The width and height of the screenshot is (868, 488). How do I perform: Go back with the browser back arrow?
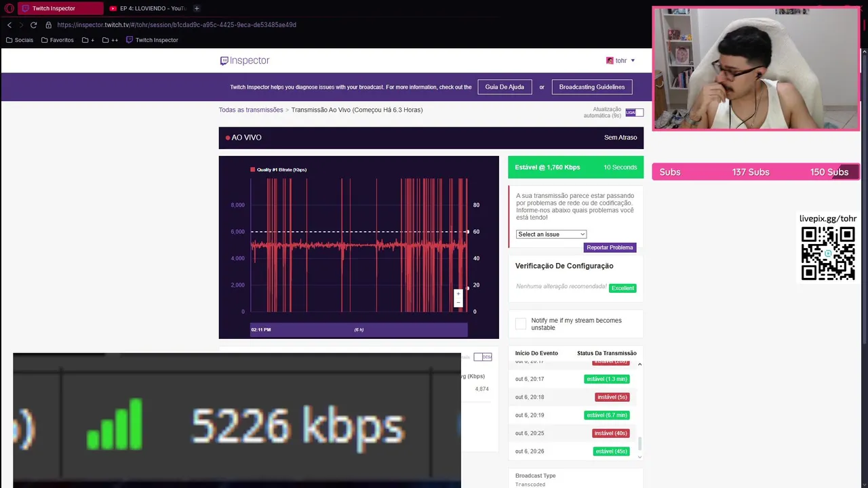[9, 25]
